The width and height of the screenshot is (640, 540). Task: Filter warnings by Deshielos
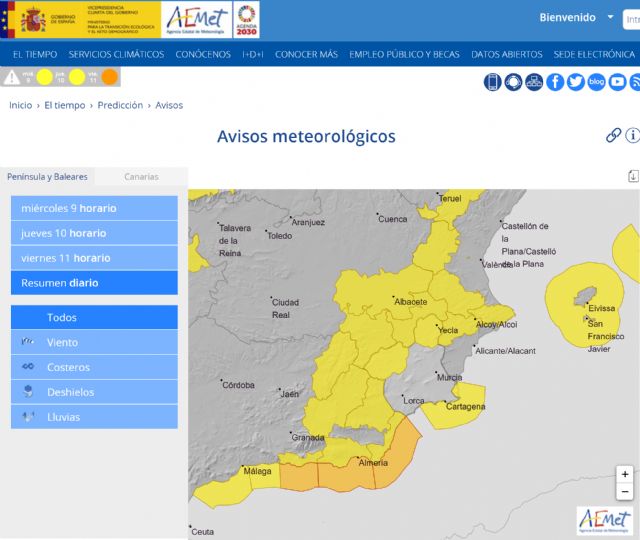tap(94, 392)
